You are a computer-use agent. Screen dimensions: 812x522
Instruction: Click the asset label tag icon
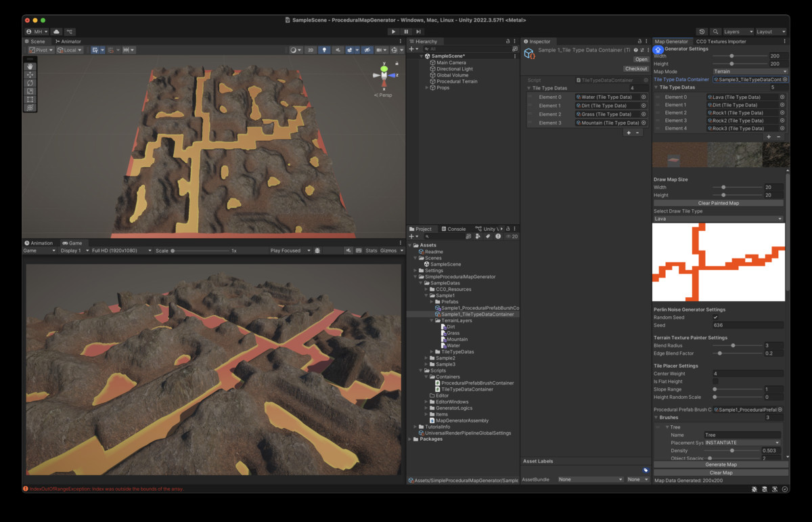(646, 470)
